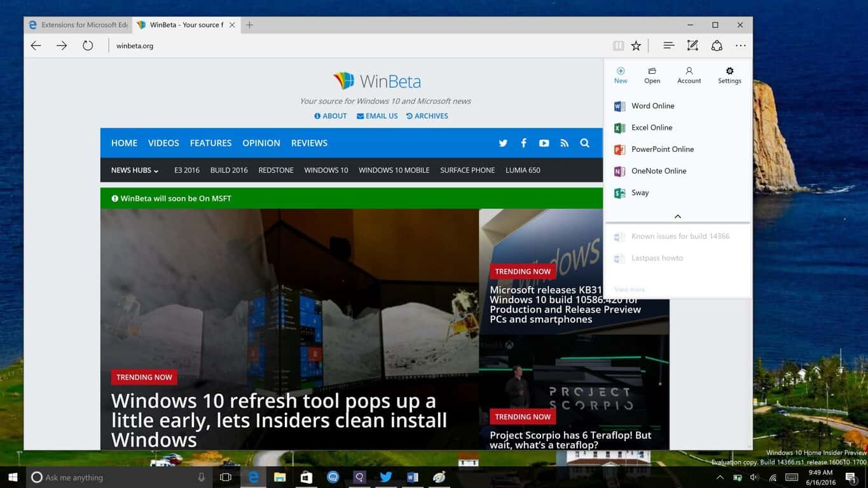868x488 pixels.
Task: Open existing file via Open icon
Action: point(652,76)
